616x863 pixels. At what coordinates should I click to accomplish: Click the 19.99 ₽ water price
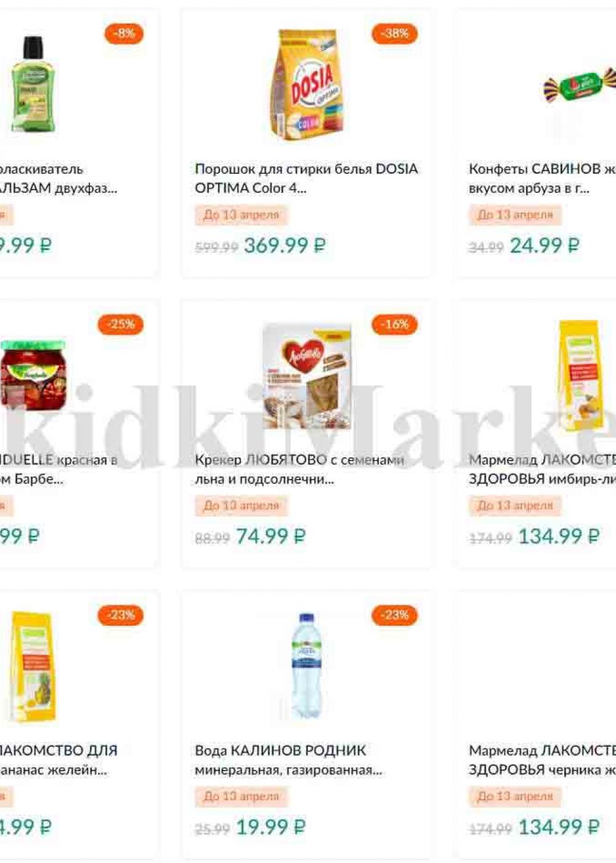tap(270, 827)
